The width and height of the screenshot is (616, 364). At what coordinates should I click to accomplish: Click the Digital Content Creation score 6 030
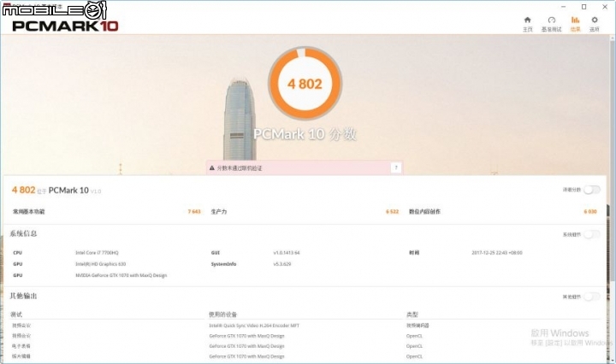(x=590, y=211)
